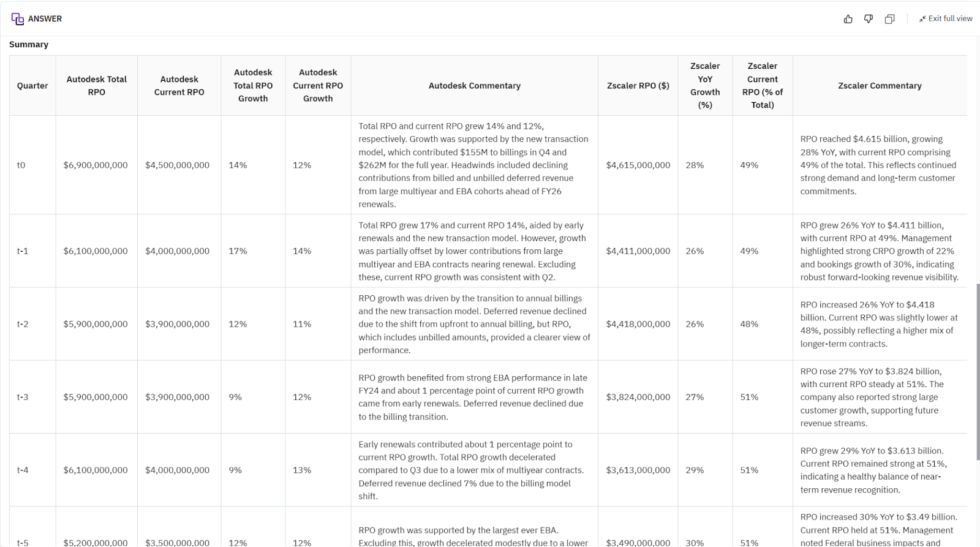Click the Zscaler YoY Growth (%) header
The width and height of the screenshot is (980, 547).
pos(705,86)
